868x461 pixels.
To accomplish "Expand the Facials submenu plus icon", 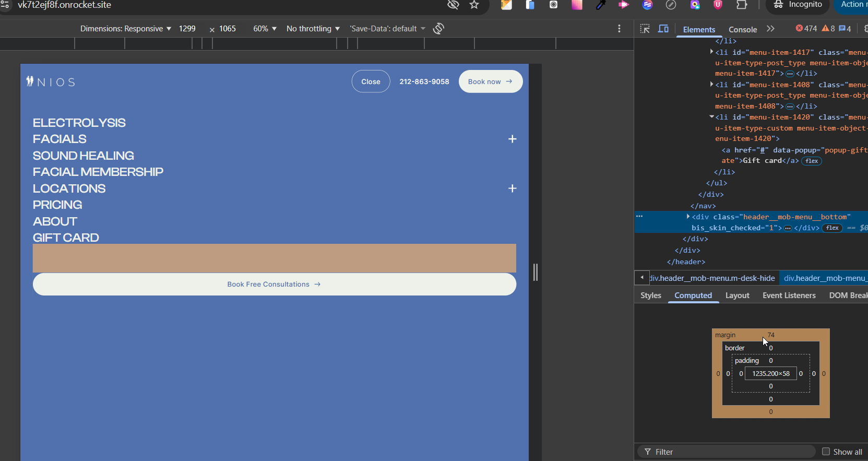I will point(513,139).
